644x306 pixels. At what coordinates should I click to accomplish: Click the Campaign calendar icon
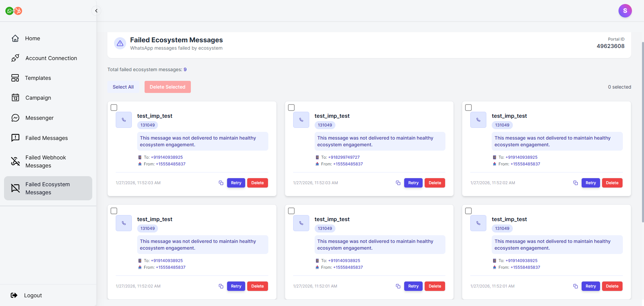point(15,98)
